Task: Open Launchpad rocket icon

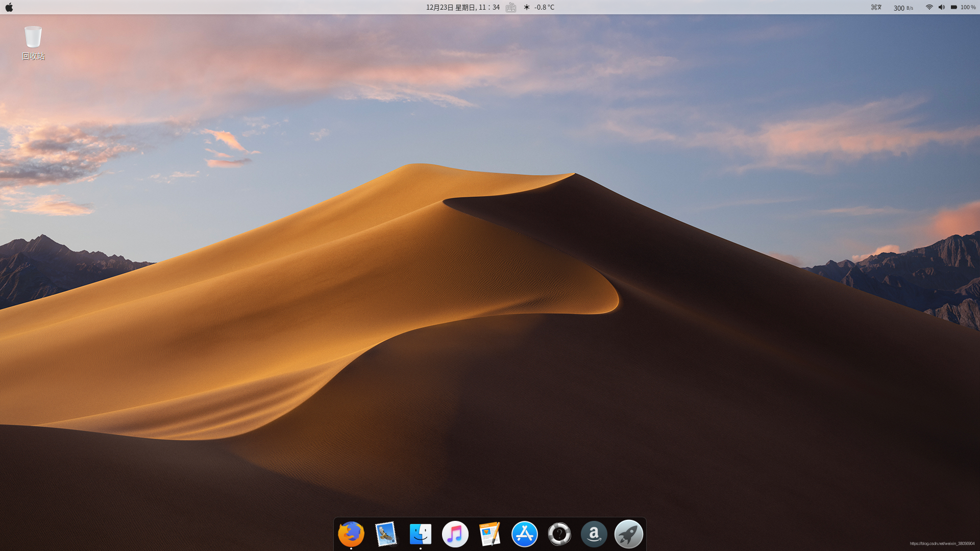Action: (629, 534)
